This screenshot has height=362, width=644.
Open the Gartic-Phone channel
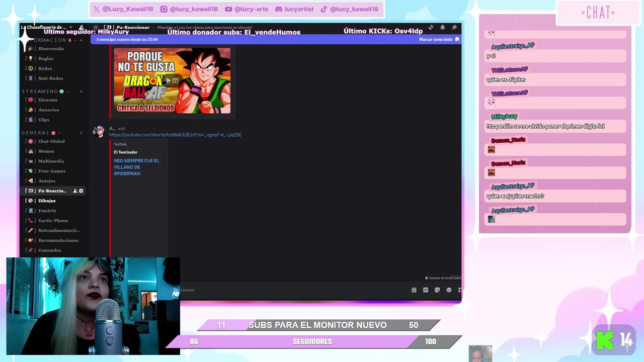52,221
